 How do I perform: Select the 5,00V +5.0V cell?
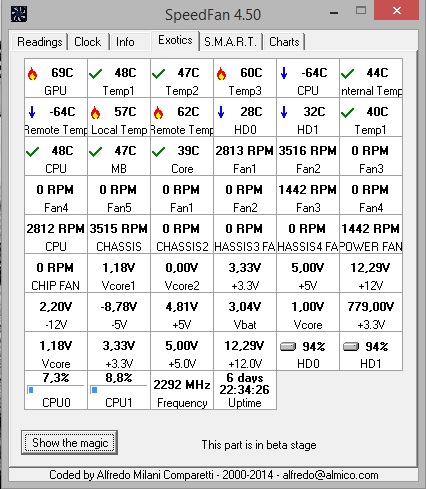182,351
